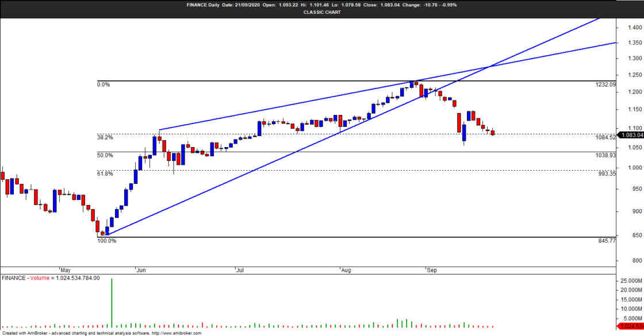Click the 1.250 price axis label
This screenshot has height=336, width=644.
pos(635,75)
